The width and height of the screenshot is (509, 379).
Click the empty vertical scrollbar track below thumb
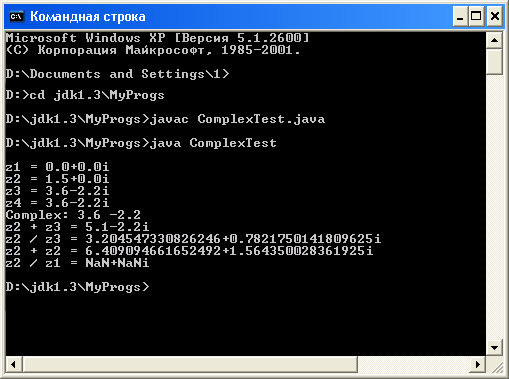(494, 207)
